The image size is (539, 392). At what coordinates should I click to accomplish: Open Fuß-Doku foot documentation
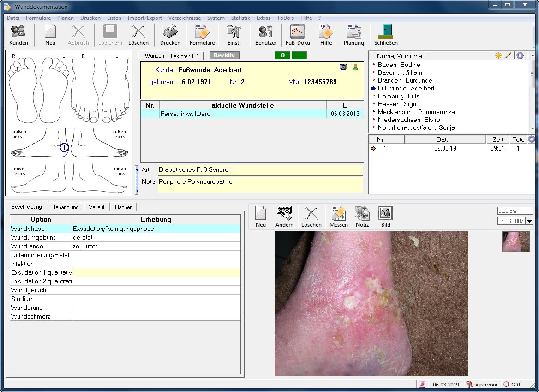click(x=298, y=35)
